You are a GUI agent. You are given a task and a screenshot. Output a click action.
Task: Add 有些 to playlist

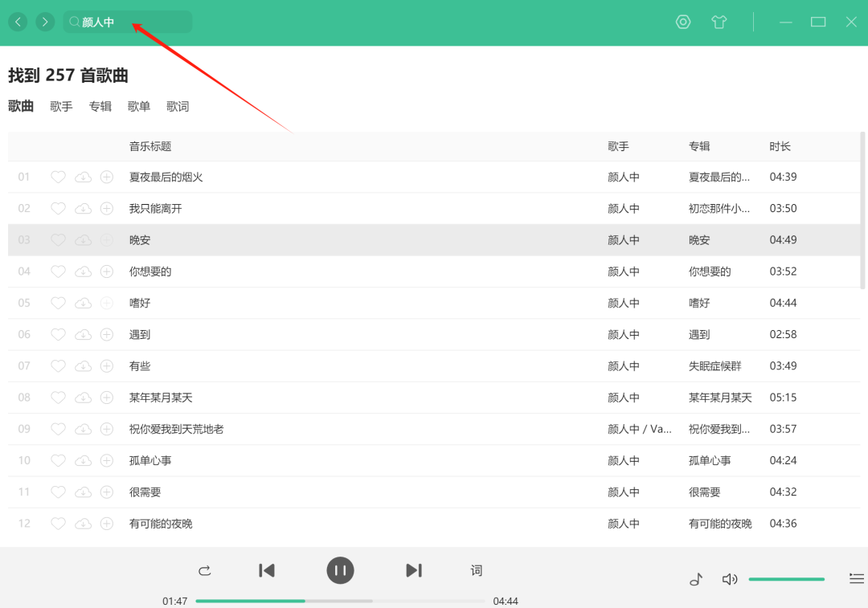[107, 365]
